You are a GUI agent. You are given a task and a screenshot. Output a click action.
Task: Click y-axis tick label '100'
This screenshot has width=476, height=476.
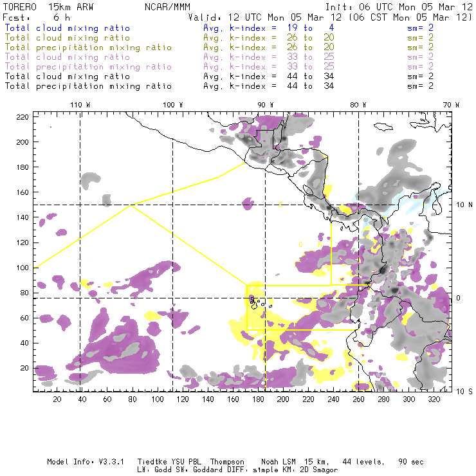click(x=23, y=268)
